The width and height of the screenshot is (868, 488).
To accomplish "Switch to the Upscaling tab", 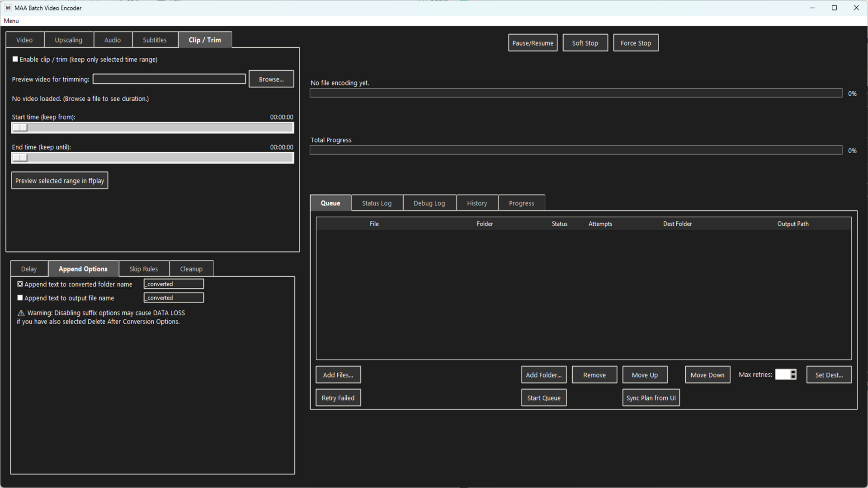I will pyautogui.click(x=69, y=40).
